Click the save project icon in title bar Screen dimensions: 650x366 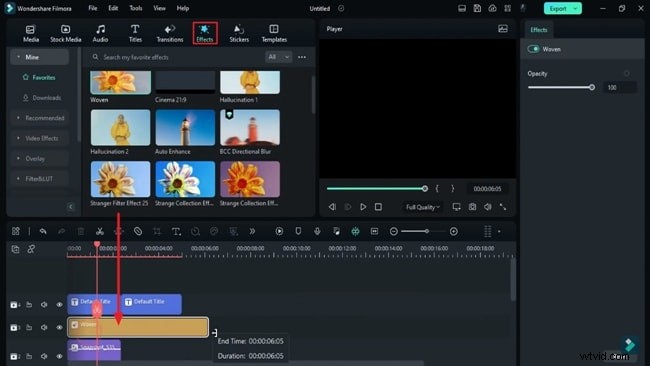pyautogui.click(x=477, y=8)
